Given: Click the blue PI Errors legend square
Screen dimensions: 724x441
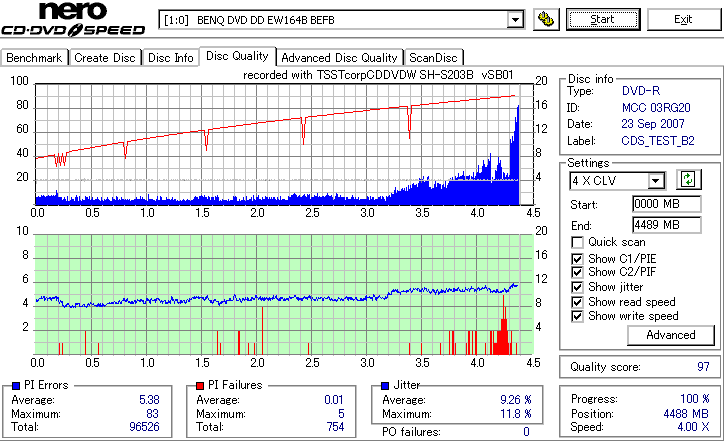Looking at the screenshot, I should 16,386.
